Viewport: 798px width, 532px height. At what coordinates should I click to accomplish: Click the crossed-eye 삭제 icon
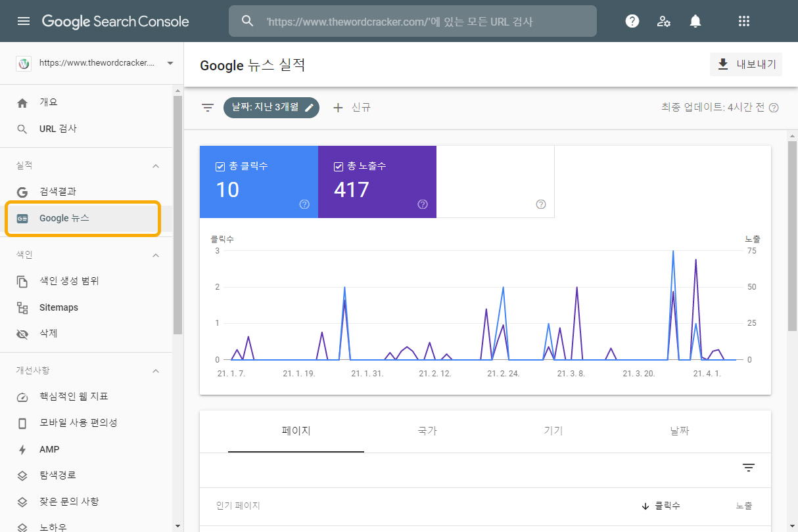(x=22, y=334)
